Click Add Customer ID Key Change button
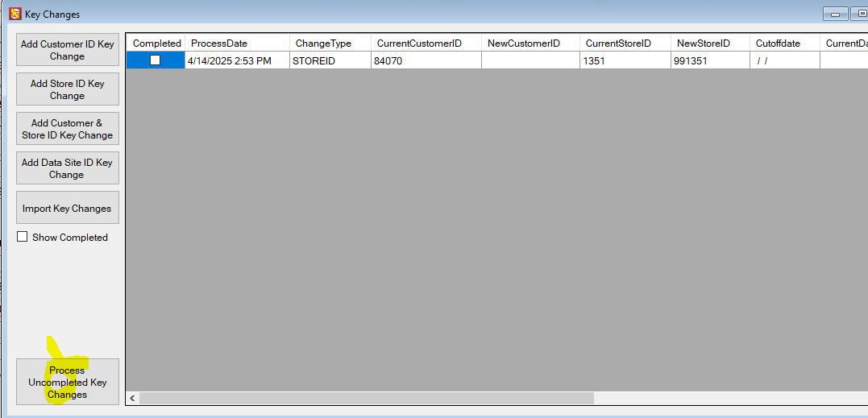 [x=68, y=50]
